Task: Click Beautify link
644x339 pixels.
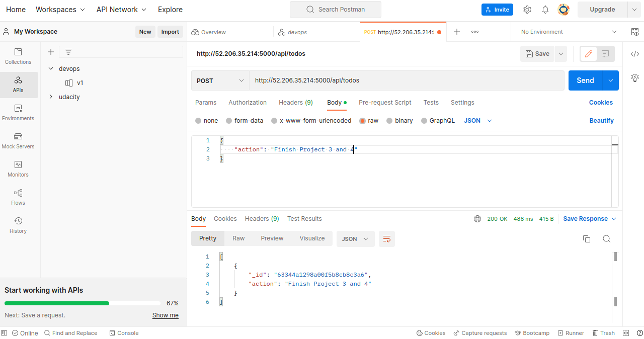Action: coord(602,121)
